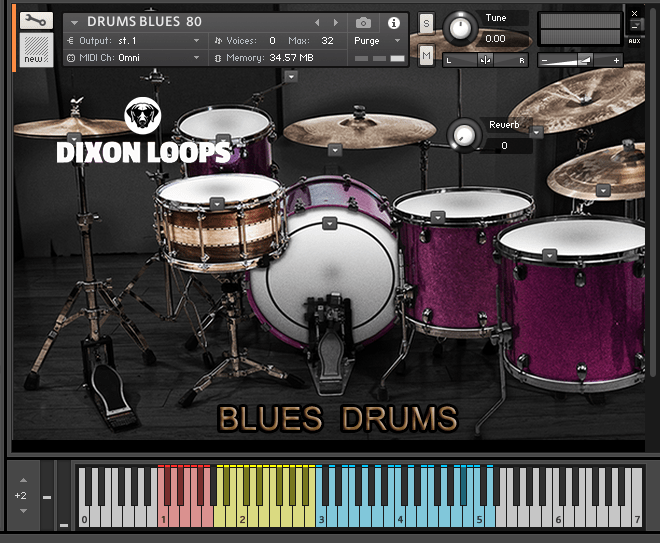Open the snare drum dropdown arrow
Viewport: 660px width, 543px height.
[216, 203]
